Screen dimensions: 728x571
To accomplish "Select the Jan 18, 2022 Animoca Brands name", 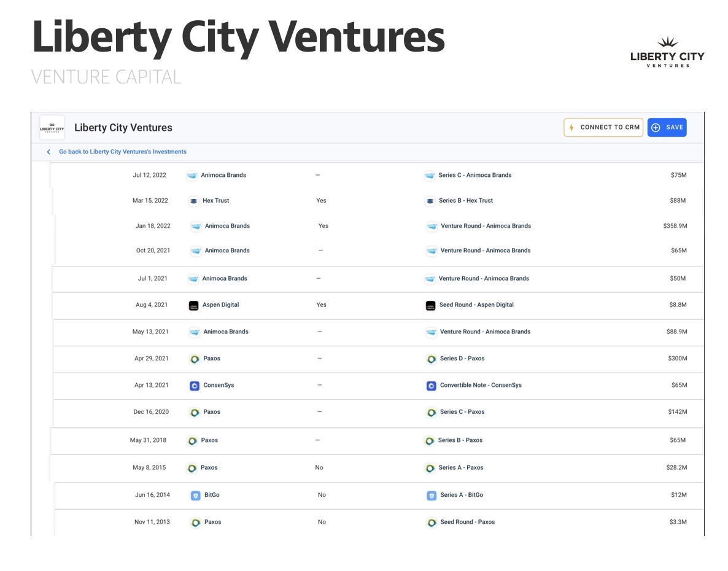I will tap(227, 226).
